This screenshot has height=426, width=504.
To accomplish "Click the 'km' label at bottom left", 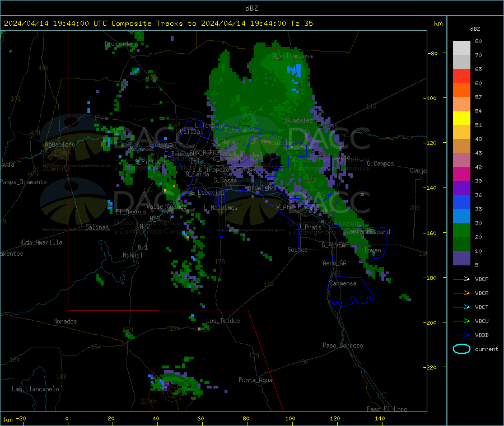I will pyautogui.click(x=8, y=420).
